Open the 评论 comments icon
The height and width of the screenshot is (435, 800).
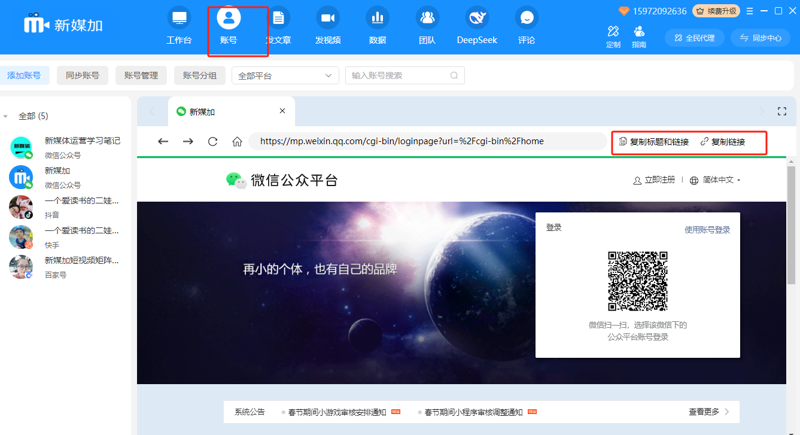527,18
